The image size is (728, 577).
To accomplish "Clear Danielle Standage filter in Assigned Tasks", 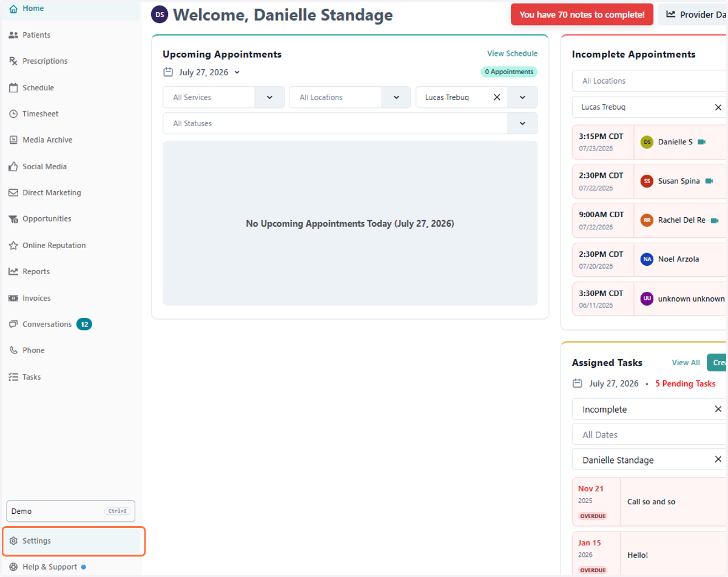I will point(718,460).
